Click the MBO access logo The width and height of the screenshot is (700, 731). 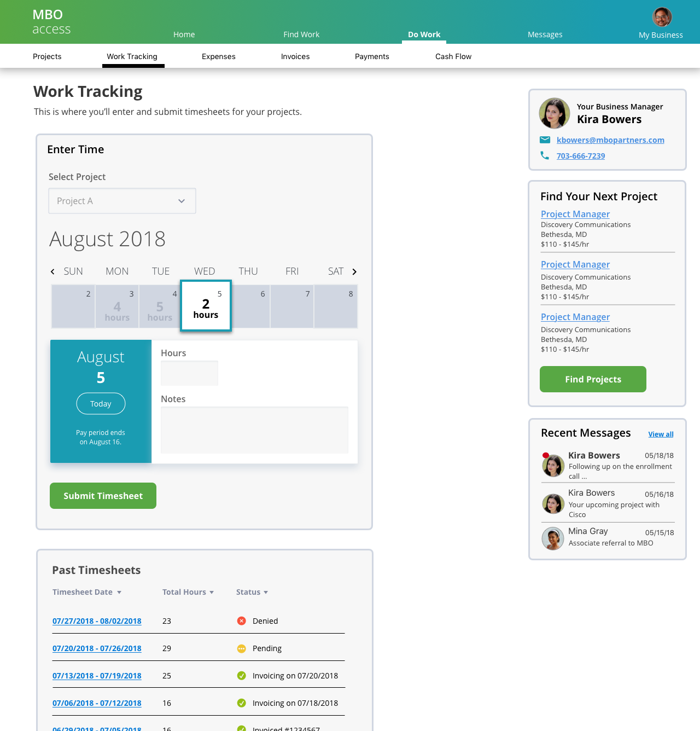click(x=51, y=22)
